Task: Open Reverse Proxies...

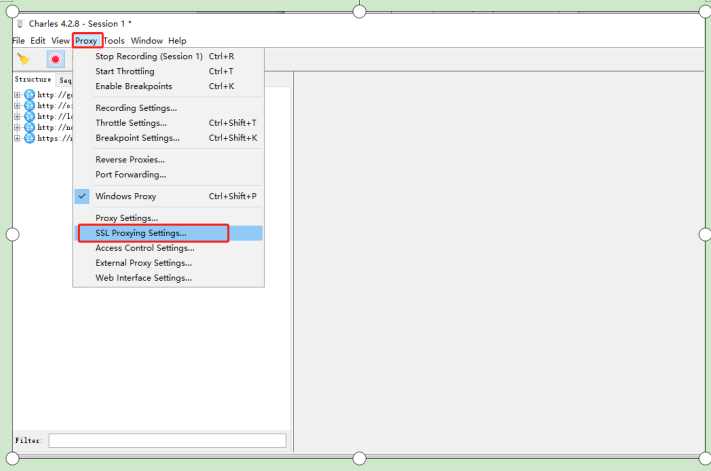Action: click(x=168, y=160)
